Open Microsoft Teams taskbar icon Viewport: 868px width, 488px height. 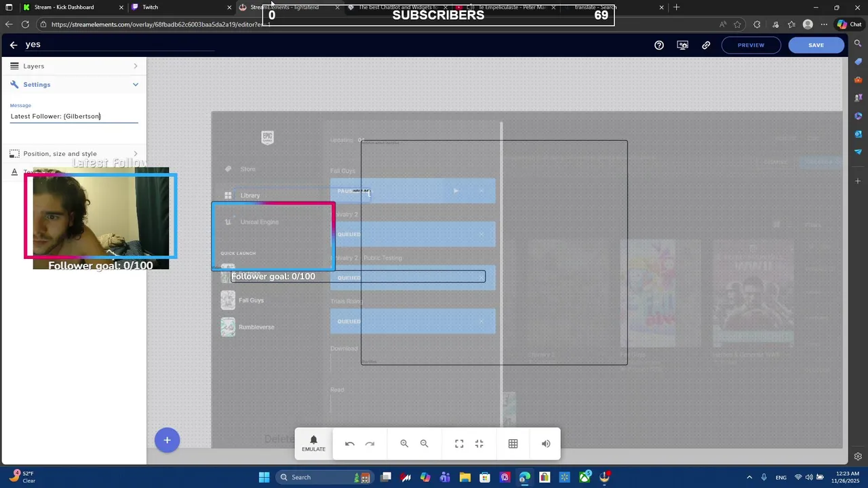tap(446, 477)
